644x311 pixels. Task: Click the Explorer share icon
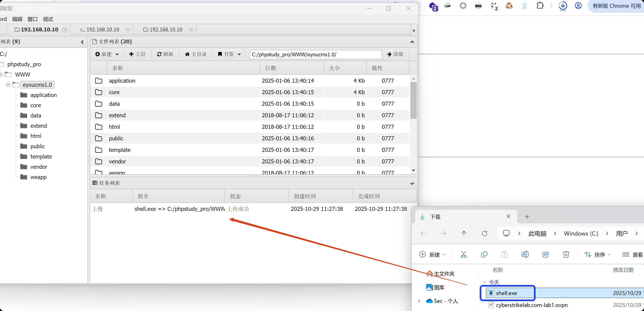(x=545, y=254)
